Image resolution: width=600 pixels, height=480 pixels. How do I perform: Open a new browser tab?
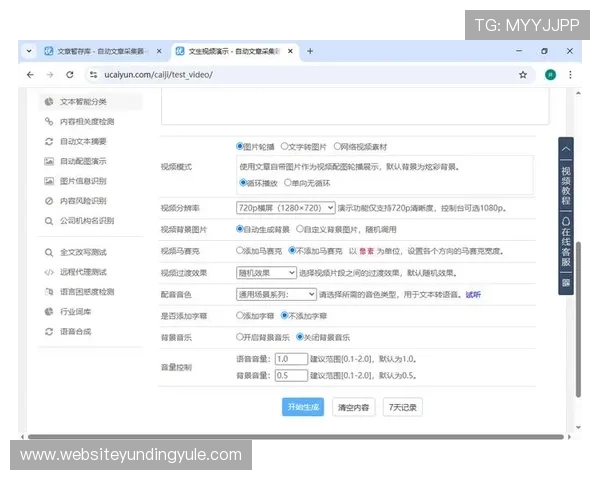[310, 51]
